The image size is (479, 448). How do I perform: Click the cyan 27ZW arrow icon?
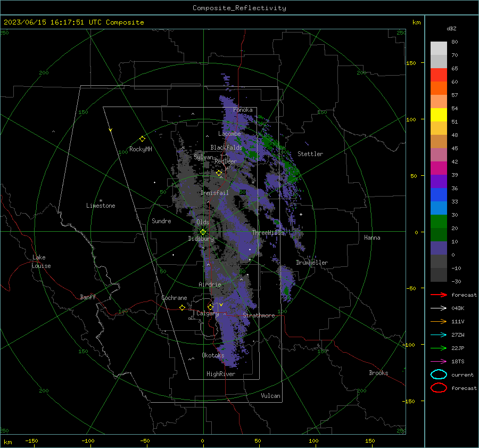[x=439, y=335]
